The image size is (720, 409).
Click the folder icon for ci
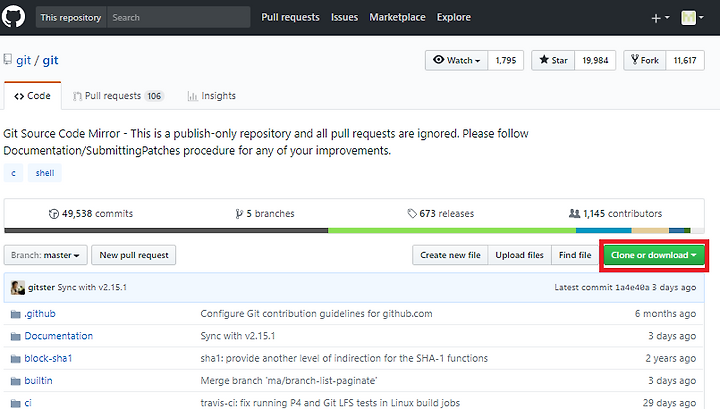(x=16, y=403)
